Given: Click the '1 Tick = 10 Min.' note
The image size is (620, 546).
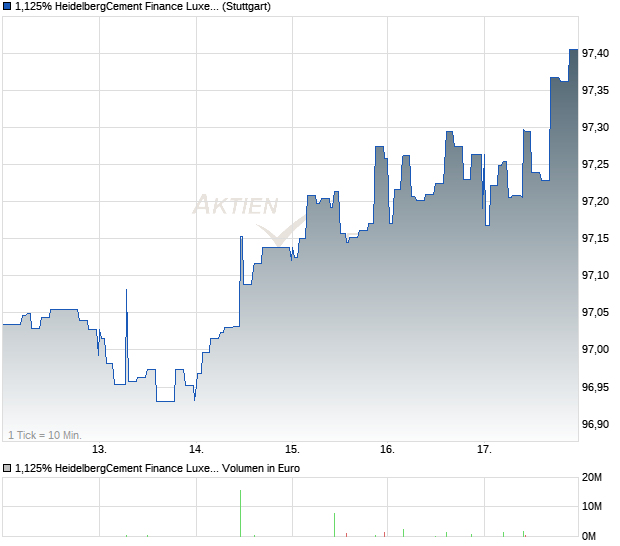Looking at the screenshot, I should 45,435.
